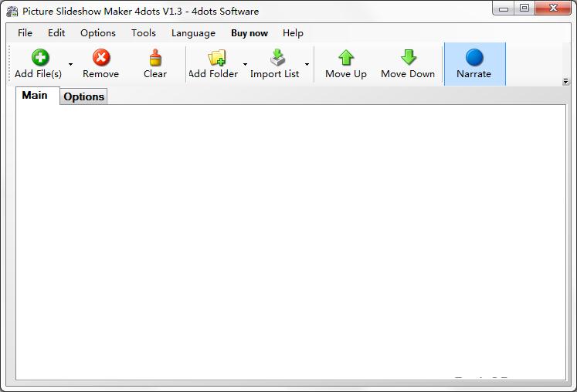This screenshot has height=392, width=577.
Task: Expand the Import List dropdown arrow
Action: pyautogui.click(x=307, y=64)
